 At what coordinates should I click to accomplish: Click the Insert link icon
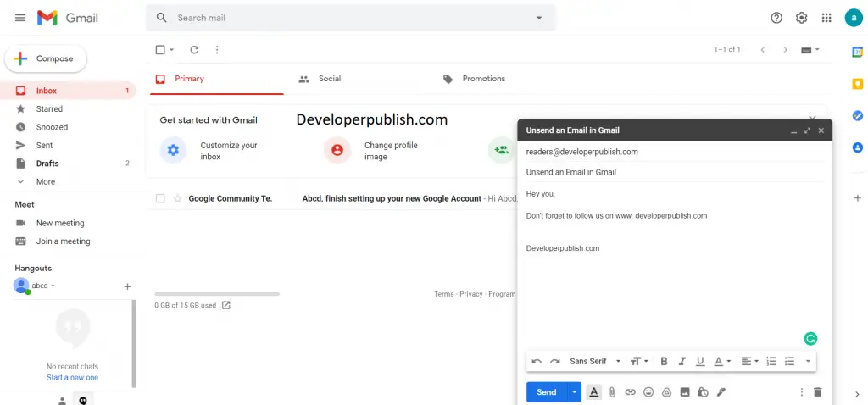point(630,392)
